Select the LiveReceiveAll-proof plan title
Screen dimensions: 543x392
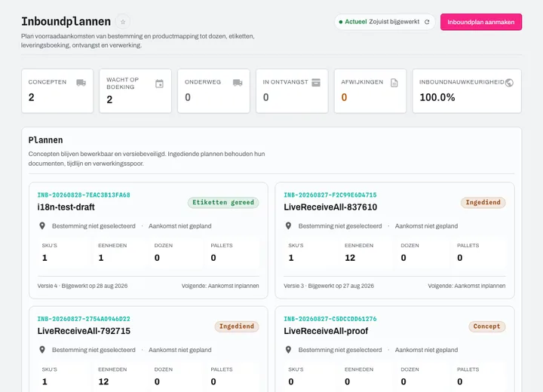326,331
